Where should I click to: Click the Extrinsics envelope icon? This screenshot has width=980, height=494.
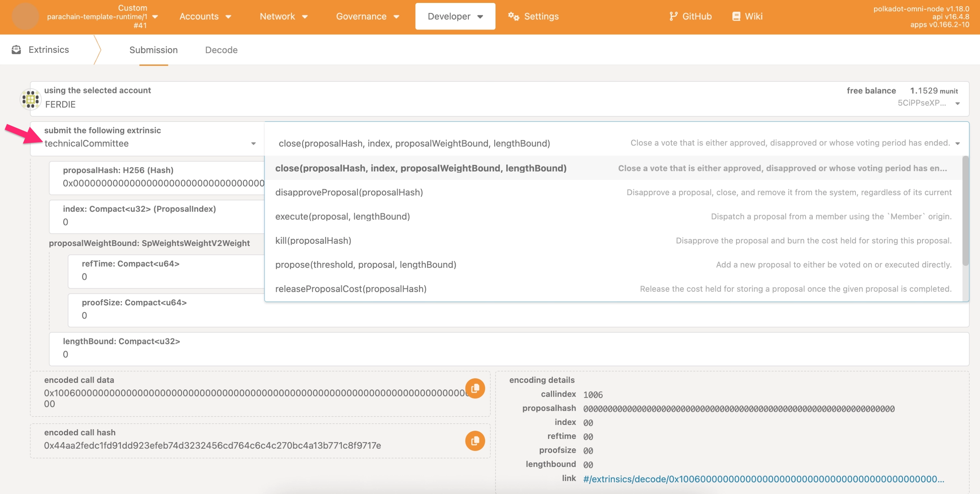point(16,50)
